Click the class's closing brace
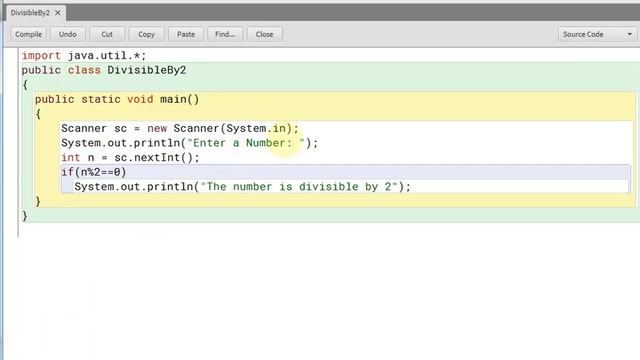 click(25, 216)
